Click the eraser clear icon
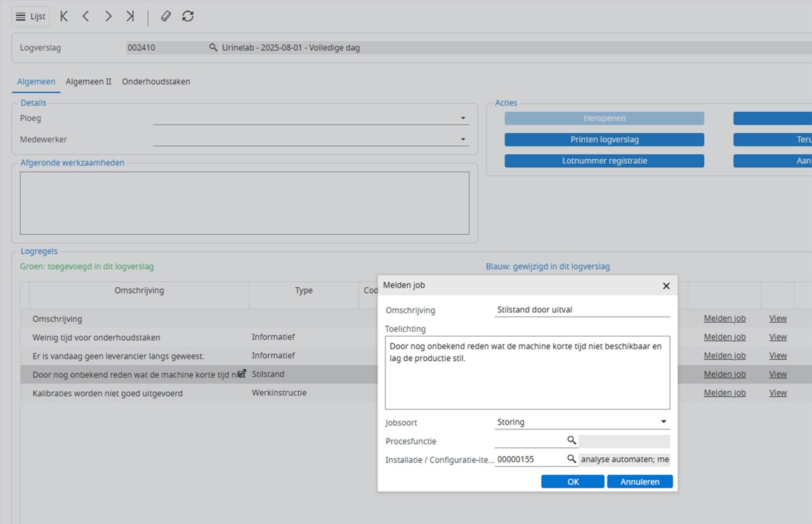The height and width of the screenshot is (524, 812). pyautogui.click(x=166, y=16)
